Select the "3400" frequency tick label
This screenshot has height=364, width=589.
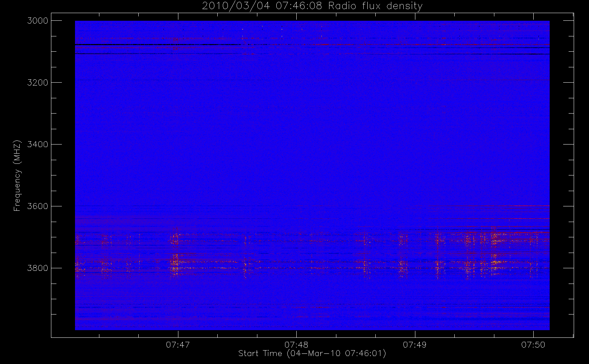[x=38, y=145]
